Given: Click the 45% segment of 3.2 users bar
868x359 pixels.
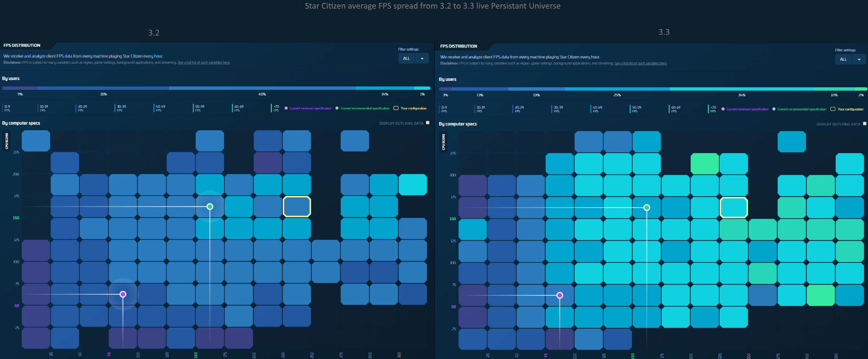Looking at the screenshot, I should click(262, 88).
